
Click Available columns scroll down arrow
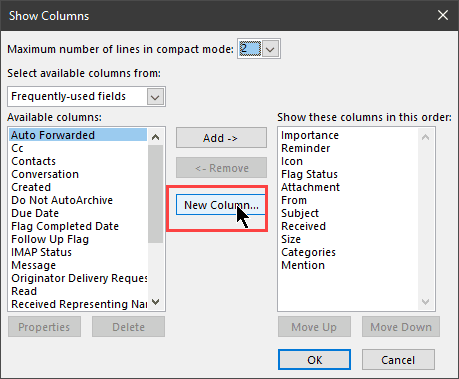tap(155, 302)
